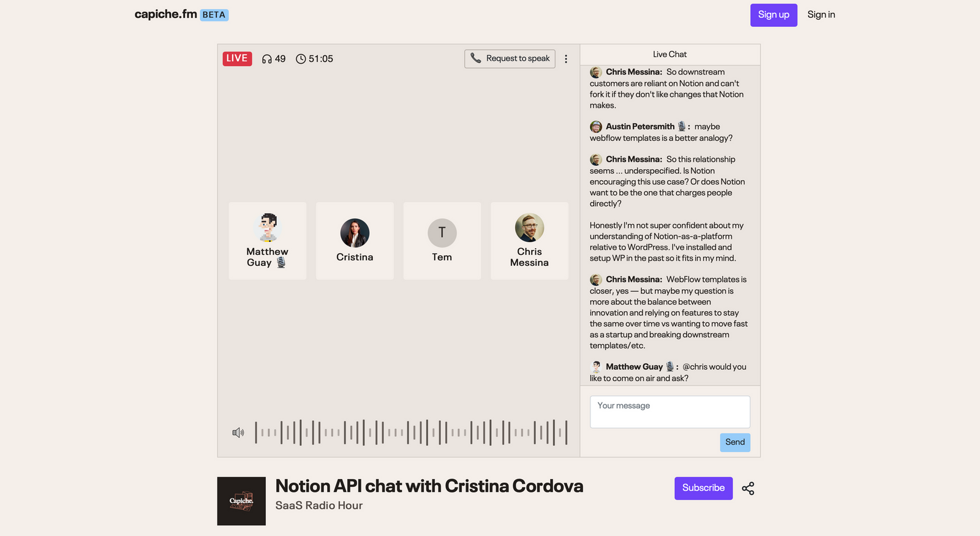Viewport: 980px width, 536px height.
Task: Click Chris Messina avatar on WebFlow message
Action: coord(596,280)
